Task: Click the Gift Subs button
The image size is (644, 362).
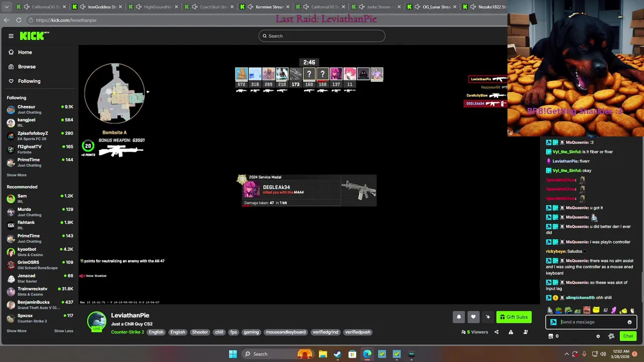Action: 514,317
